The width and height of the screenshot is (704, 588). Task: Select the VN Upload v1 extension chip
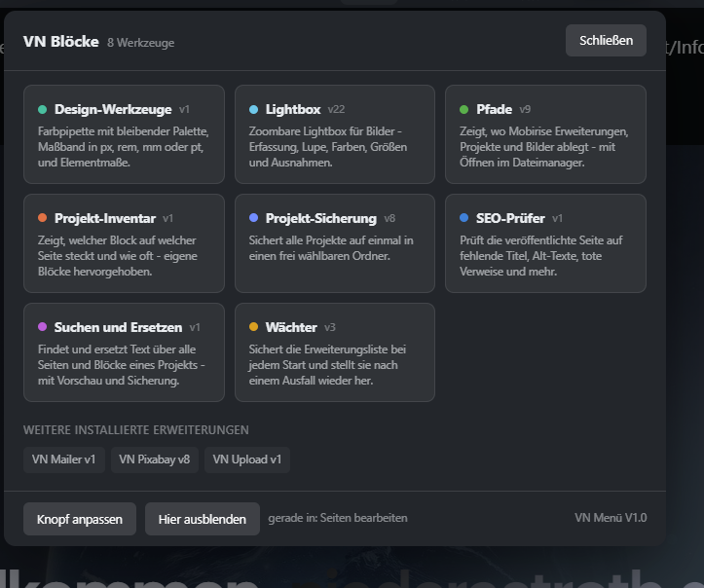click(x=247, y=459)
